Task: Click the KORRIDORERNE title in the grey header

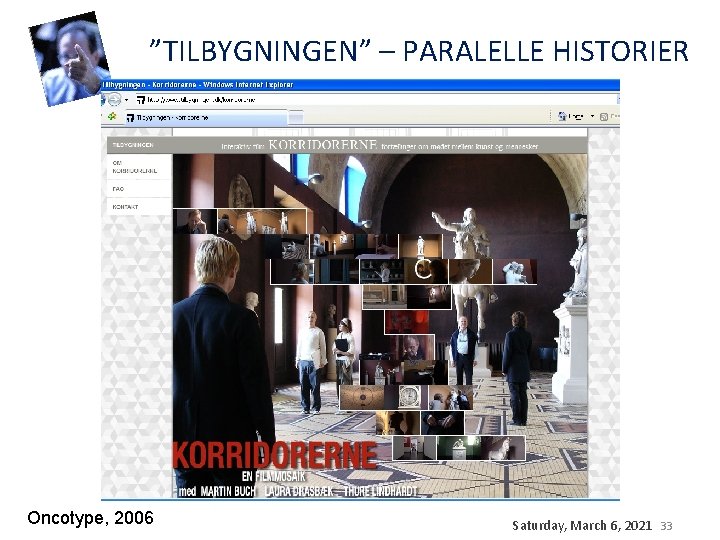Action: 322,145
